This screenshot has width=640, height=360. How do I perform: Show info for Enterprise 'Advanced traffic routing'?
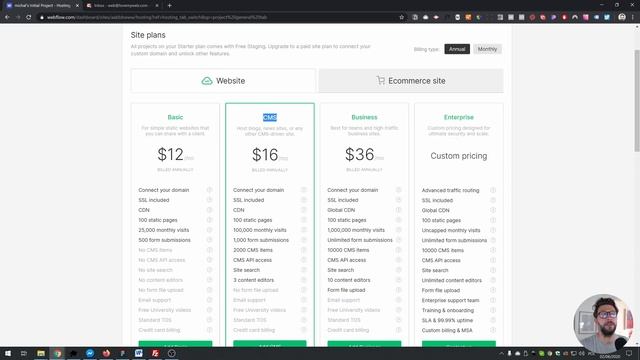click(493, 190)
